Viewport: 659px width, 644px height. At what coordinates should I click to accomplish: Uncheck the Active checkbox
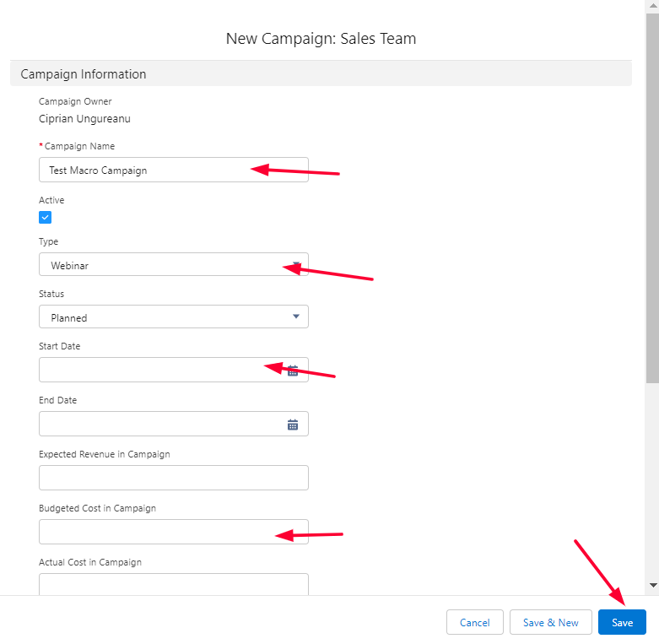[46, 218]
